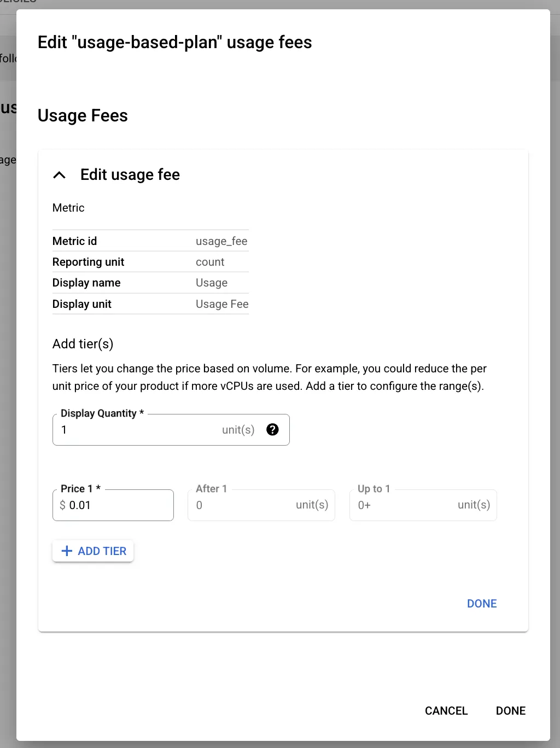Click the Display Quantity input field
The height and width of the screenshot is (748, 560).
click(x=137, y=430)
